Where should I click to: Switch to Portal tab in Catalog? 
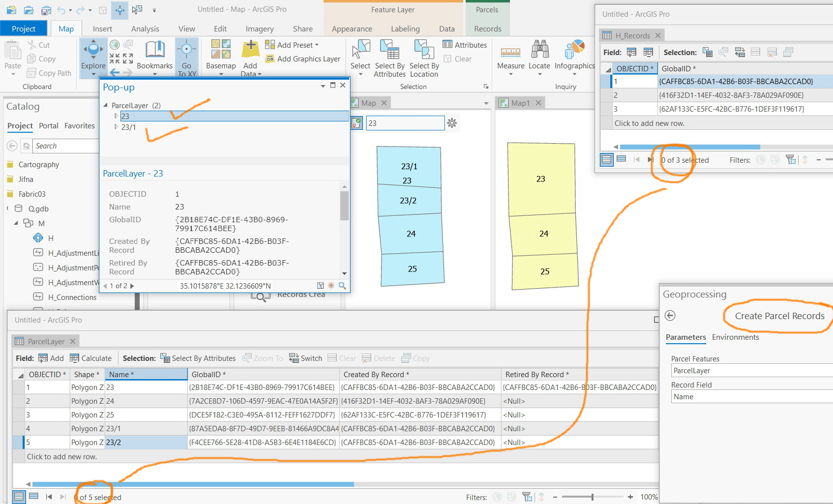coord(49,126)
